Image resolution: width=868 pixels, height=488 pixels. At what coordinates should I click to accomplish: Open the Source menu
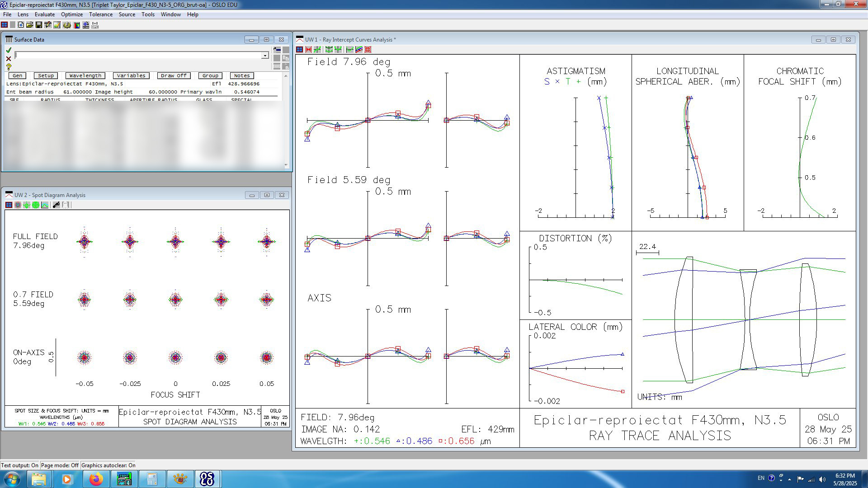click(x=127, y=14)
